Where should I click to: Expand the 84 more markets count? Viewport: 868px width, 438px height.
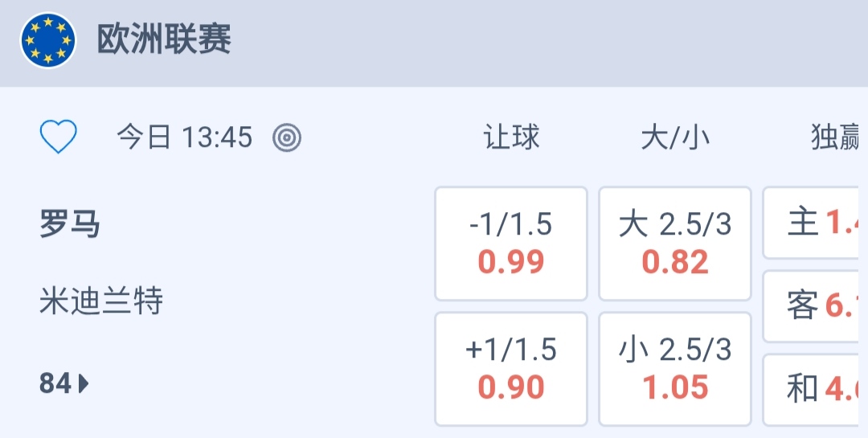[x=55, y=384]
